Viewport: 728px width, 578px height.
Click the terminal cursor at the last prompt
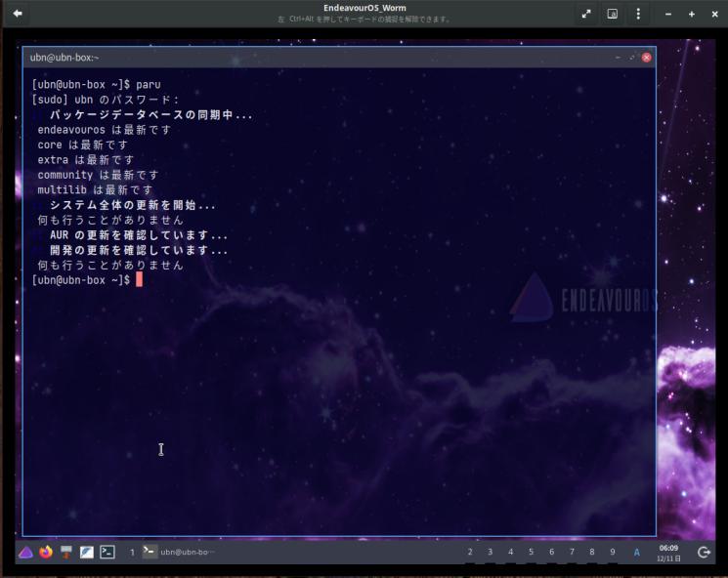[139, 279]
